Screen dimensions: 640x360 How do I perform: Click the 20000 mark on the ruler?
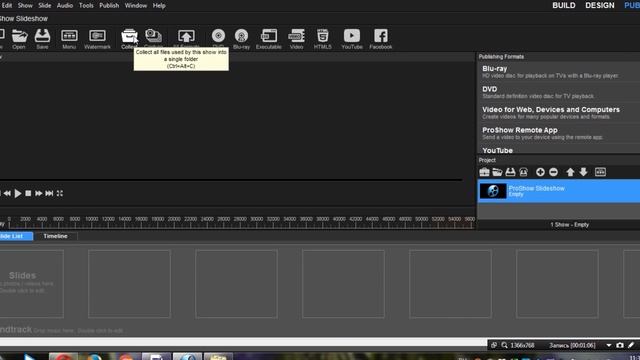(174, 220)
